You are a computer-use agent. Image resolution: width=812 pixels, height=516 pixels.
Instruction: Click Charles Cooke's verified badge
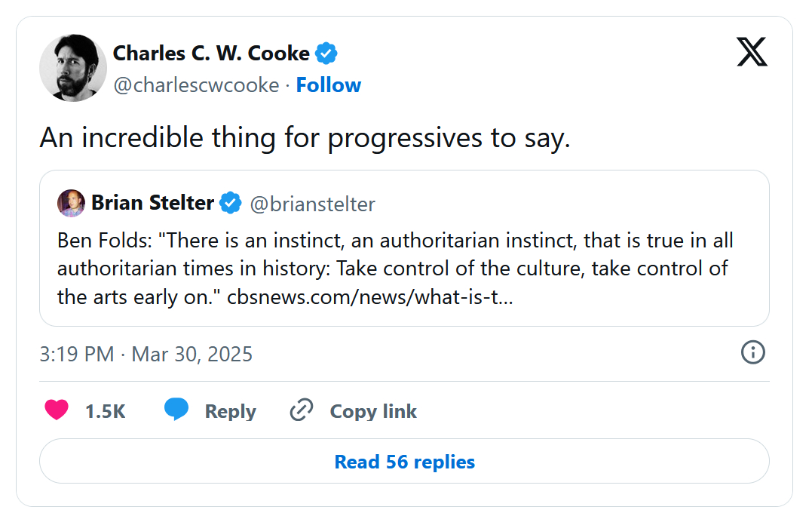point(326,54)
